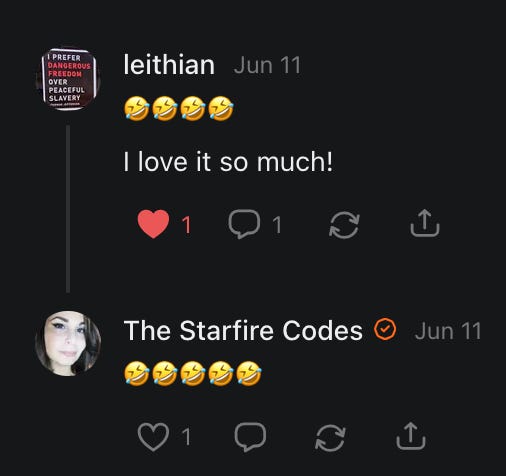Open The Starfire Codes' profile photo
Viewport: 506px width, 476px height.
point(68,343)
